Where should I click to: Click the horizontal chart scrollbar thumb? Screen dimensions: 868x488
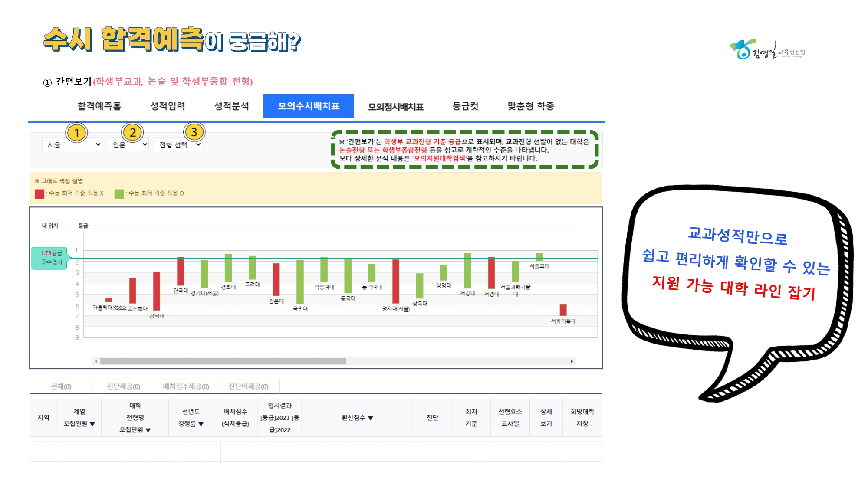pyautogui.click(x=223, y=361)
